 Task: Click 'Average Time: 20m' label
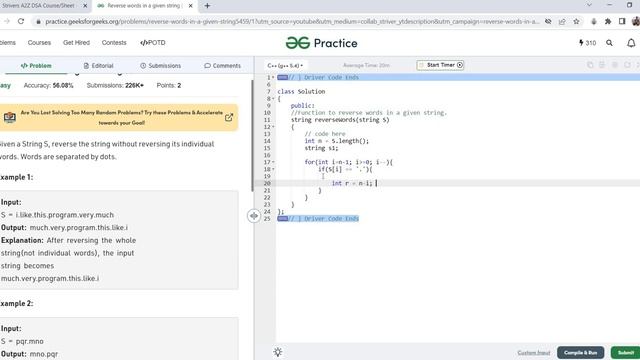[366, 65]
